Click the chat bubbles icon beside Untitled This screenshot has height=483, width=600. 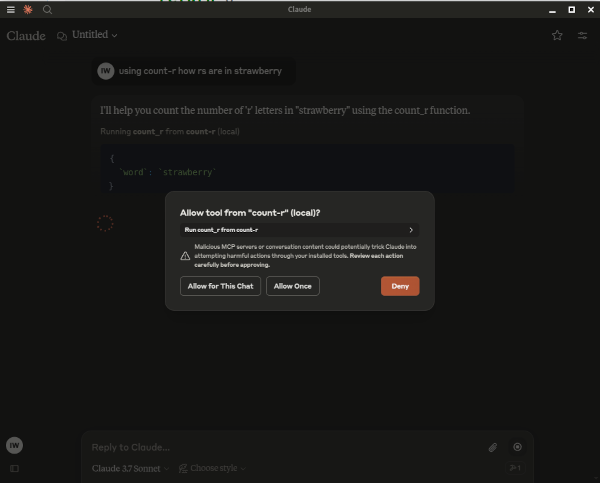coord(62,36)
